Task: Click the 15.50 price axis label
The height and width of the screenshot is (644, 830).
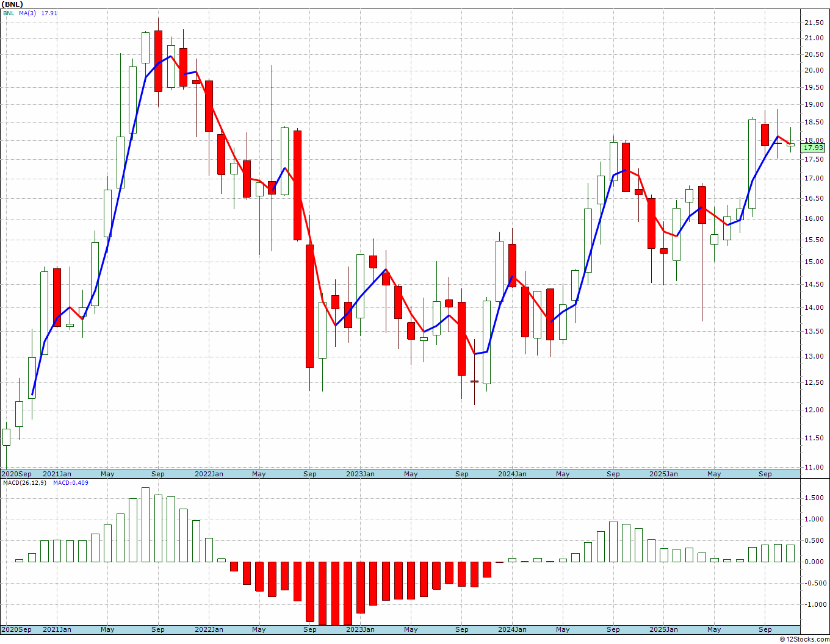Action: coord(814,240)
